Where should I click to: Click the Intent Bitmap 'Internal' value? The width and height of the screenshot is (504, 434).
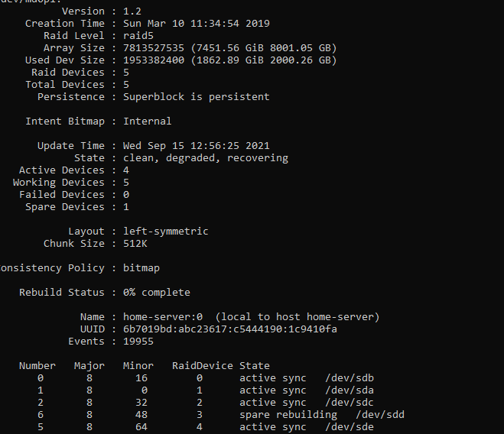point(148,121)
